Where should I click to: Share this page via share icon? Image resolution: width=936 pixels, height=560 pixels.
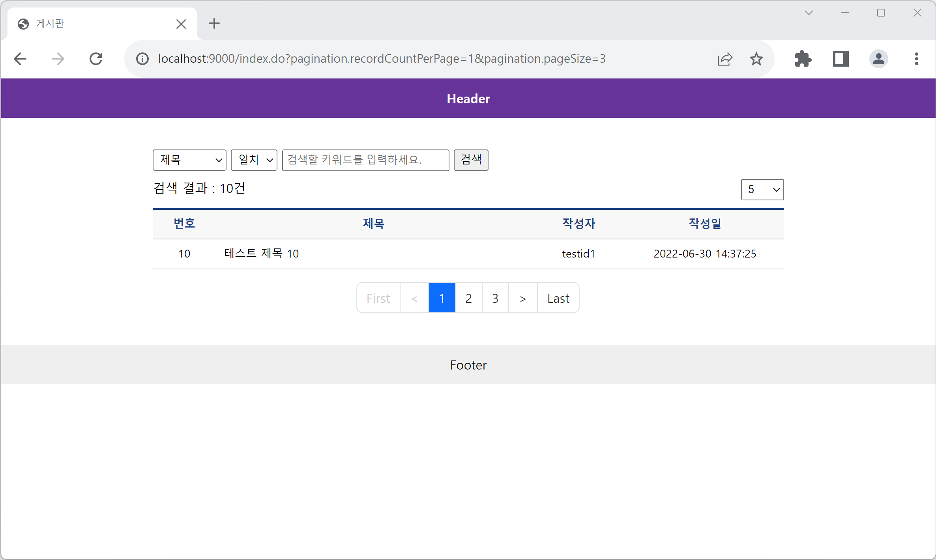click(x=724, y=59)
